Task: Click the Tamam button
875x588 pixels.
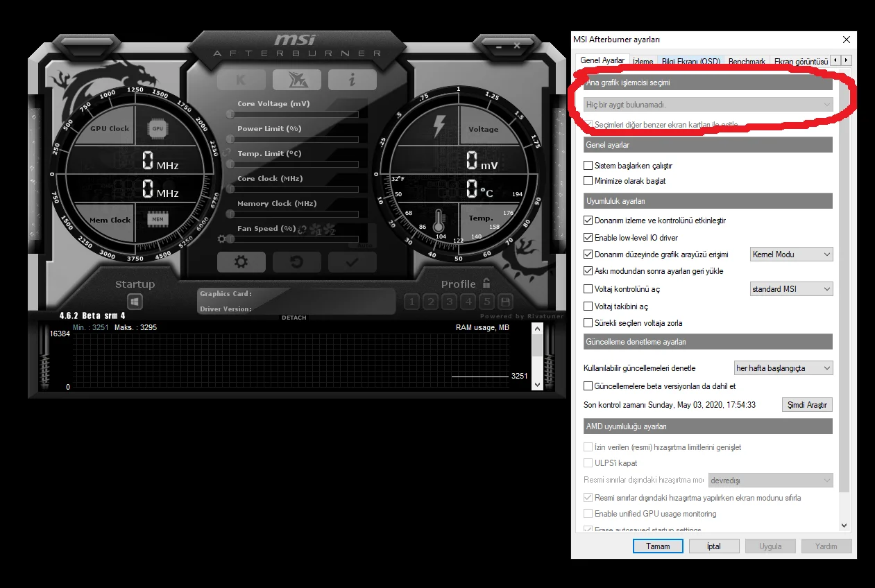Action: (x=658, y=546)
